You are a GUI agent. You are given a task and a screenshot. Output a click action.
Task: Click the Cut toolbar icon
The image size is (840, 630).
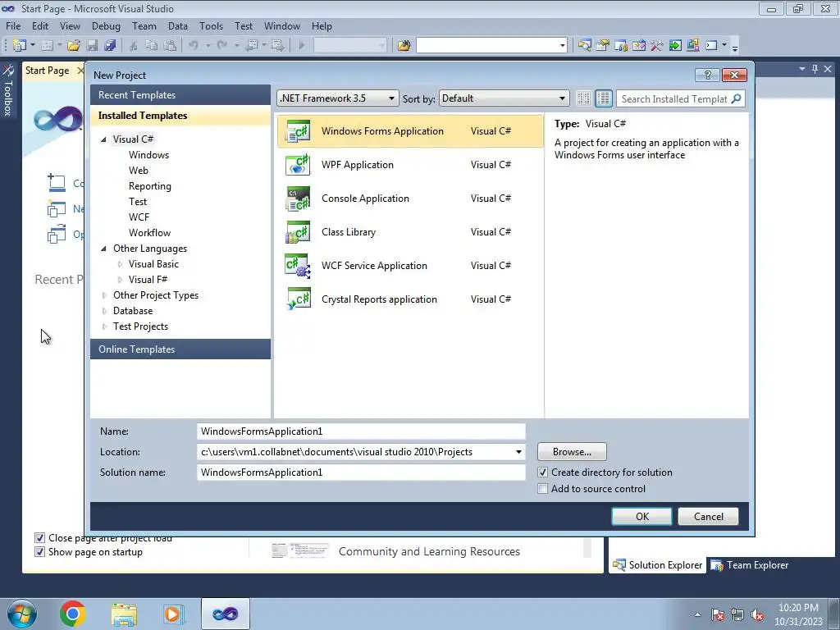pyautogui.click(x=134, y=46)
